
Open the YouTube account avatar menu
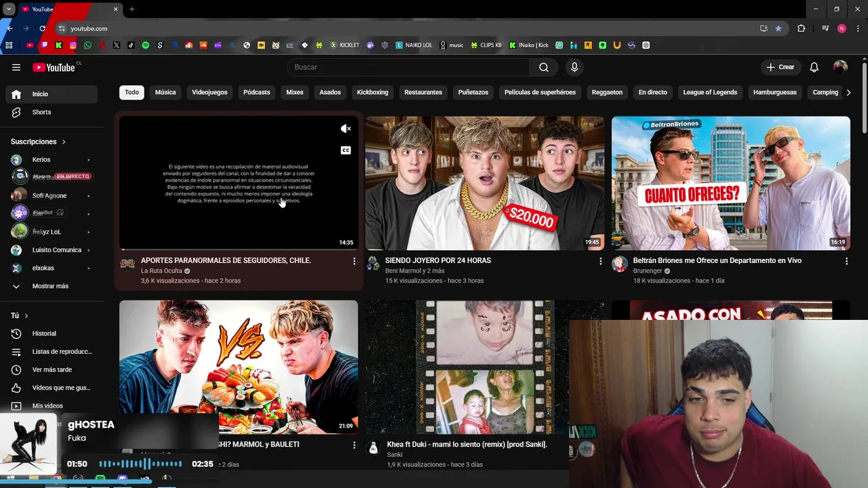840,67
